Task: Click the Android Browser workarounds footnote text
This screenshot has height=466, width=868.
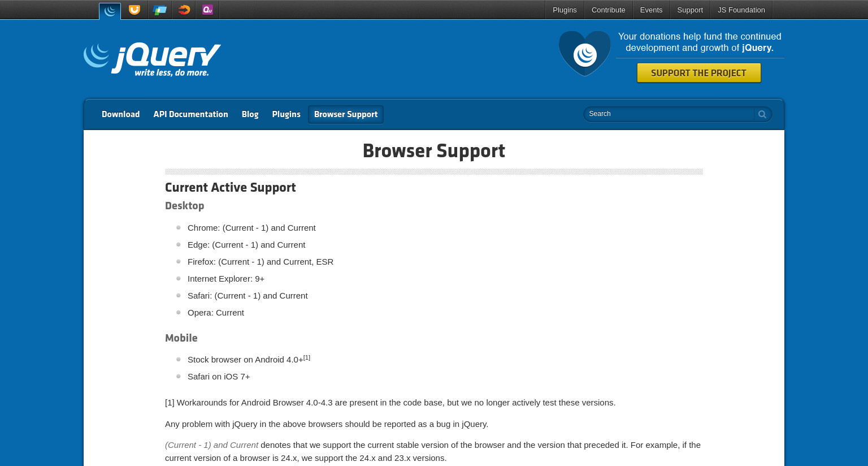Action: [390, 403]
